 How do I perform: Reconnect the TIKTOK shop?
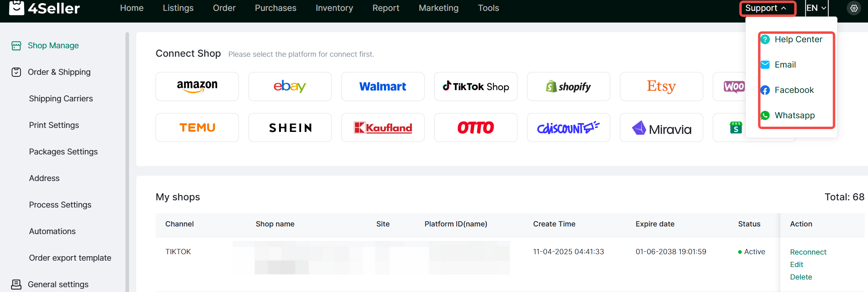click(808, 252)
